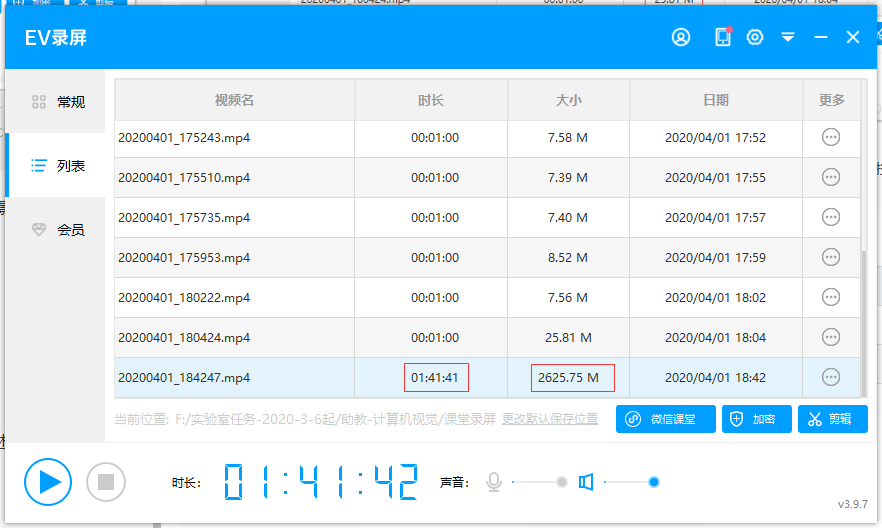Adjust the microphone volume slider handle
The image size is (882, 528).
tap(561, 482)
